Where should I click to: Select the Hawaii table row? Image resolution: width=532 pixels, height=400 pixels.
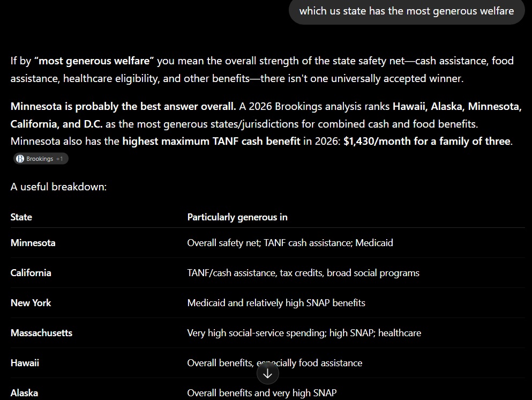(x=268, y=362)
